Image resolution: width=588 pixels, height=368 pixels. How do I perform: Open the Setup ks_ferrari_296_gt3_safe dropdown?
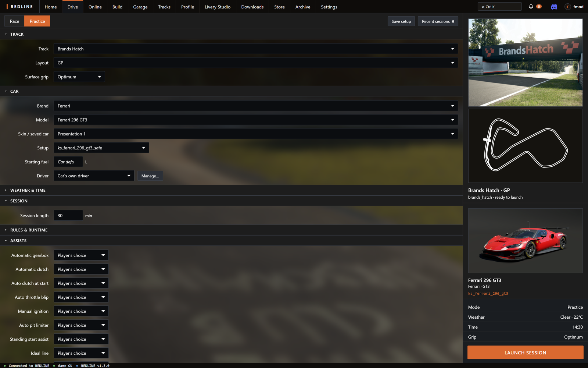pos(101,148)
